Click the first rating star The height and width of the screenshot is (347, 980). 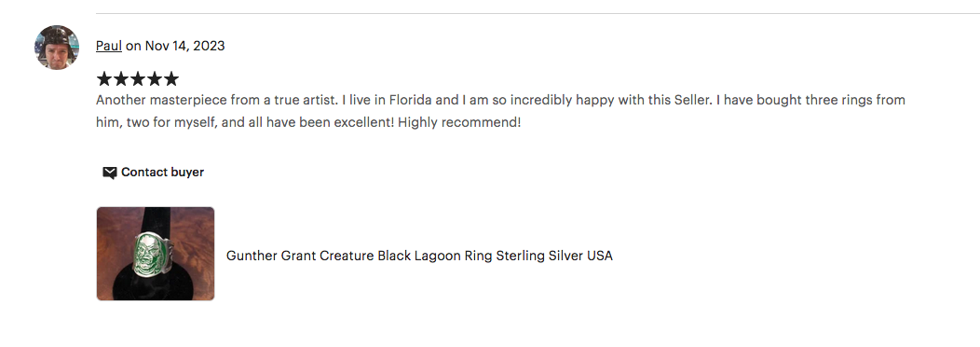104,79
